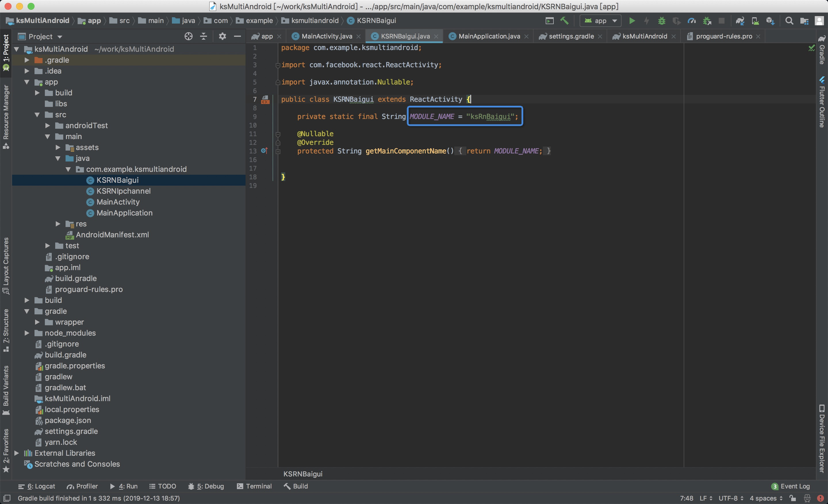Click Sync Project with Gradle Files
This screenshot has height=504, width=828.
pos(740,21)
